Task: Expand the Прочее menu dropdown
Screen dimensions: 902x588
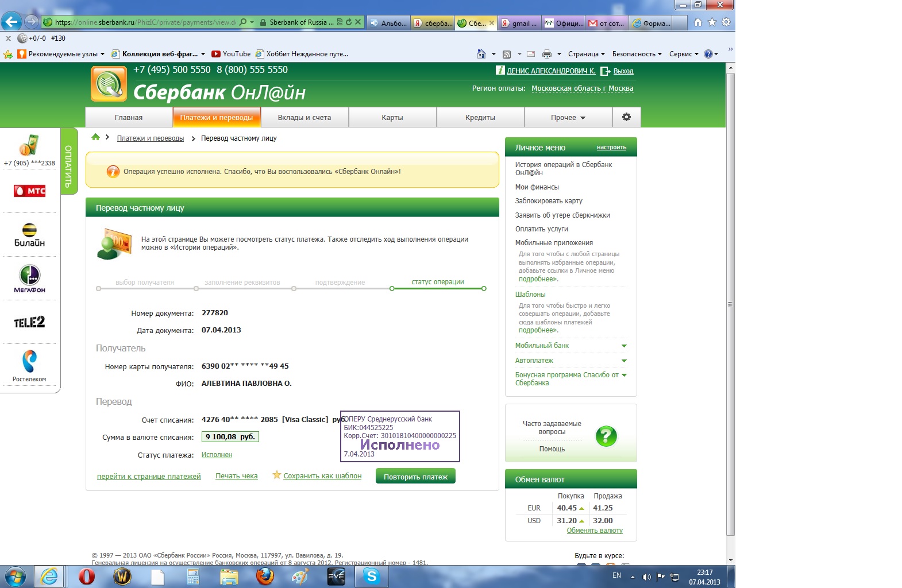Action: coord(568,117)
